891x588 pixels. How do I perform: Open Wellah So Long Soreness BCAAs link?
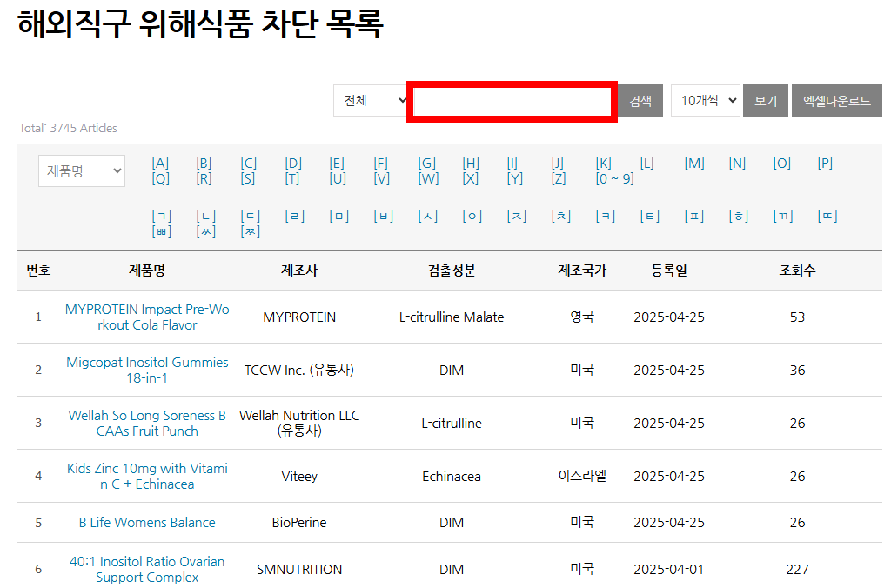[147, 424]
